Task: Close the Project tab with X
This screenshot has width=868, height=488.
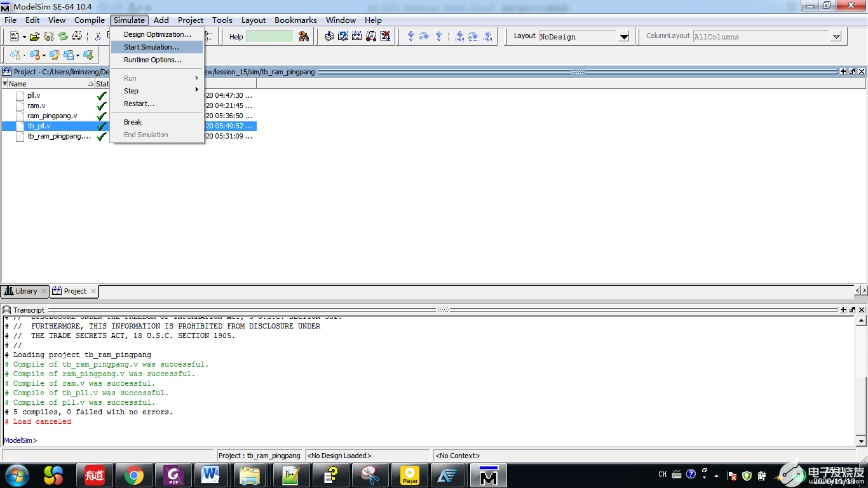Action: point(93,291)
